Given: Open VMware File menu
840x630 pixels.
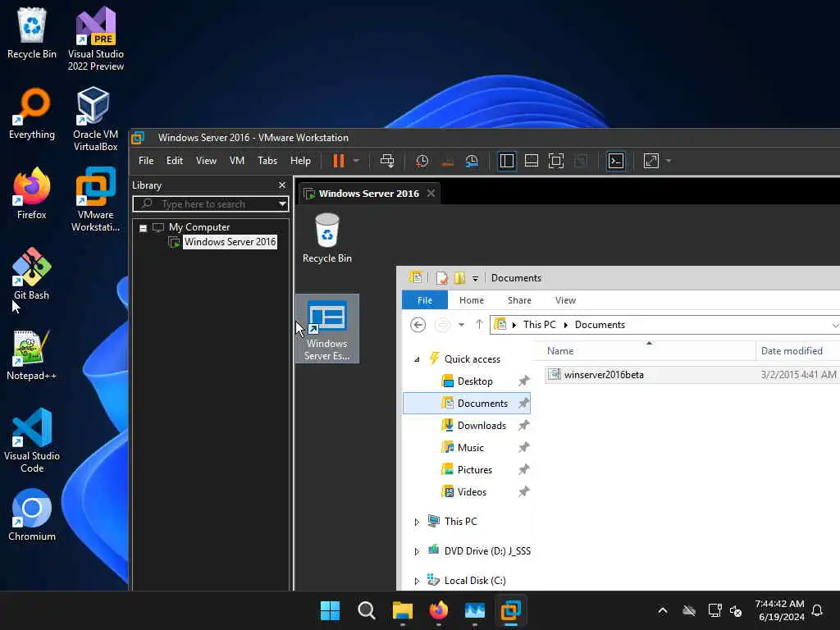Looking at the screenshot, I should 146,161.
